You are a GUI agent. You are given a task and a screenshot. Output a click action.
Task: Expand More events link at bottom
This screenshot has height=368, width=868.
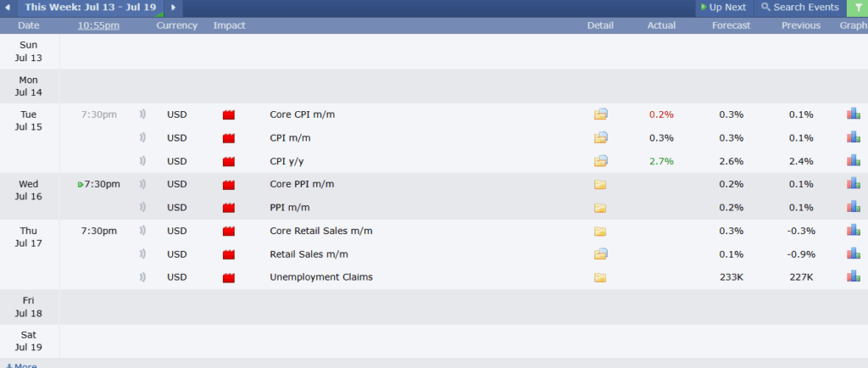(x=21, y=365)
